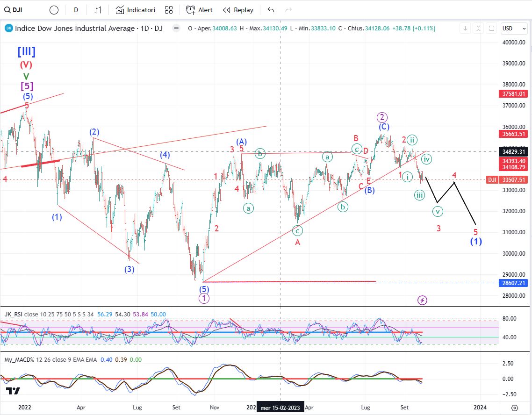This screenshot has width=532, height=415.
Task: Click the black 34829.31 crosshair price label
Action: coord(513,152)
